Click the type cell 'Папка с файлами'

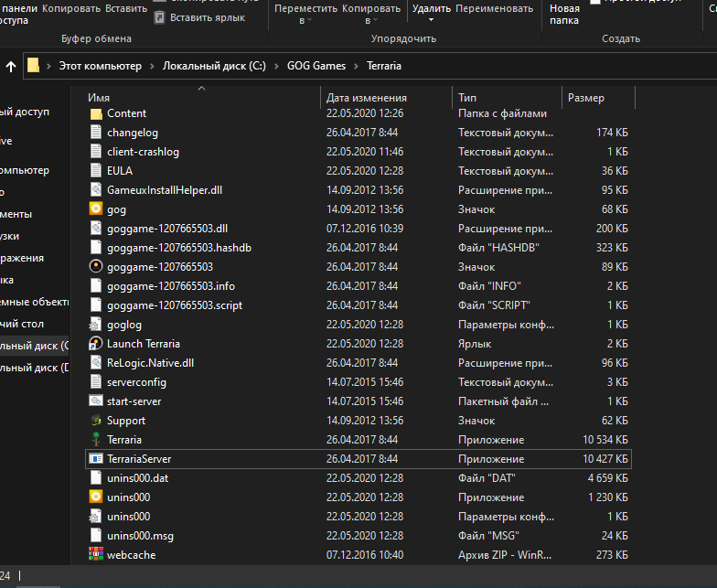503,113
